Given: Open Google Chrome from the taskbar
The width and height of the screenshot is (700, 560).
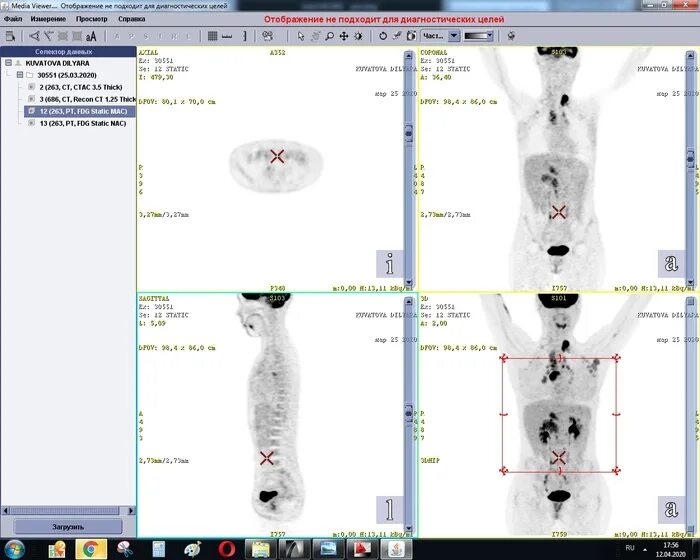Looking at the screenshot, I should (91, 549).
